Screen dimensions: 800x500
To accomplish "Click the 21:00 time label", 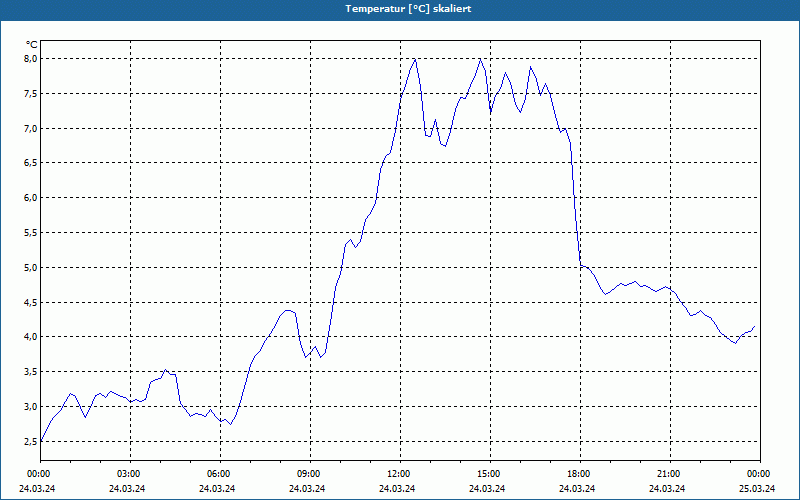I will click(x=670, y=474).
